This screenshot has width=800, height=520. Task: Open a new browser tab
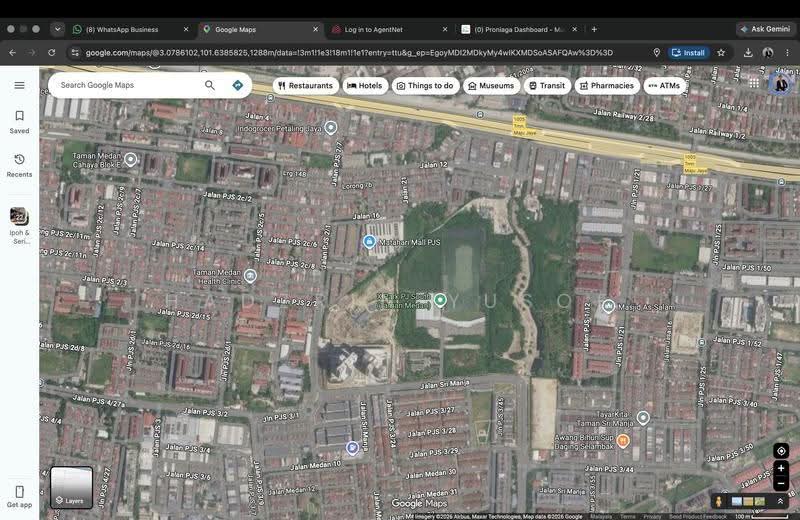[594, 30]
